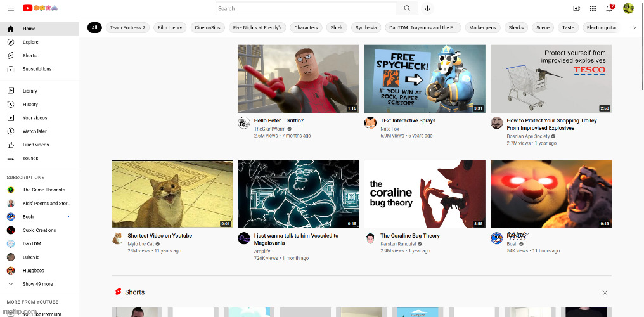Open Liked videos
This screenshot has width=644, height=317.
tap(39, 145)
